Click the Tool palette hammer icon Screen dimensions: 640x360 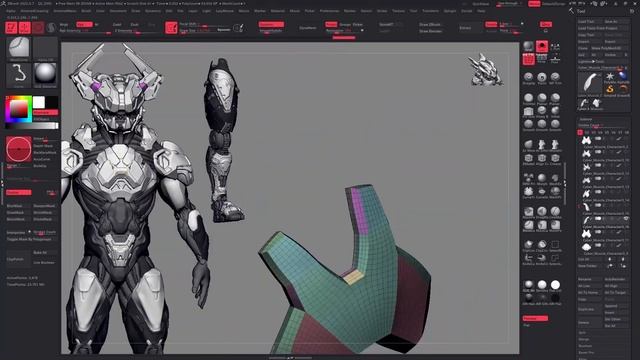point(571,11)
